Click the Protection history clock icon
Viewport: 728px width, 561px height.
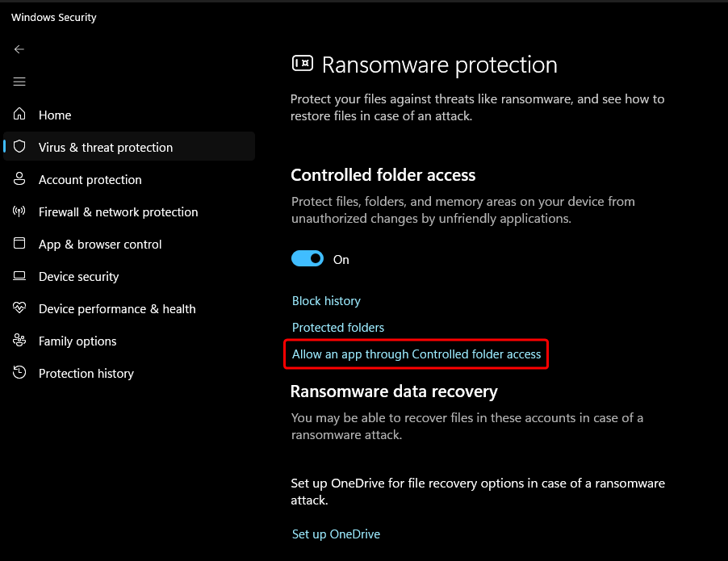coord(19,372)
